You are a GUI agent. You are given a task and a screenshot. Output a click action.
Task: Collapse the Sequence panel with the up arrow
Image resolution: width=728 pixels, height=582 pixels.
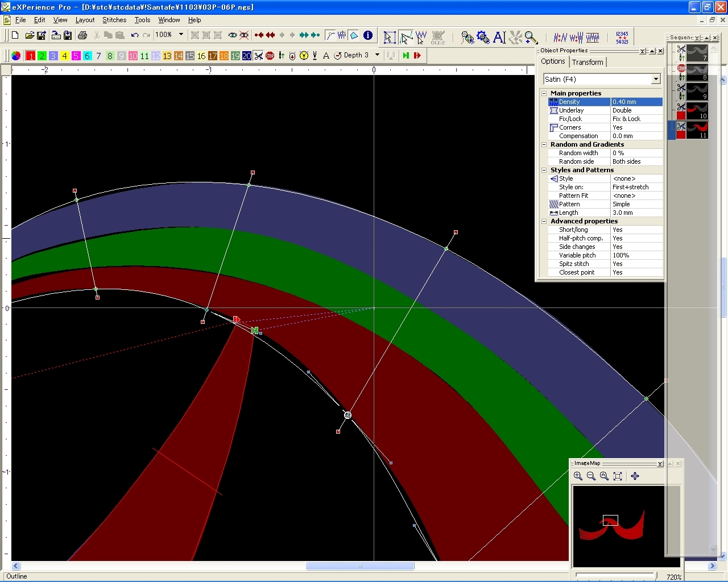[x=706, y=38]
